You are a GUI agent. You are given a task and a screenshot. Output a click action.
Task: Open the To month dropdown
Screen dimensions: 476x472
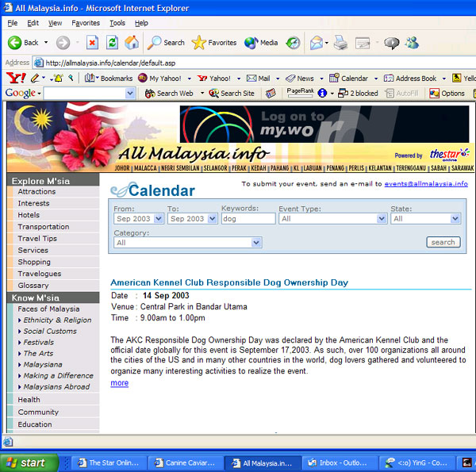point(212,218)
